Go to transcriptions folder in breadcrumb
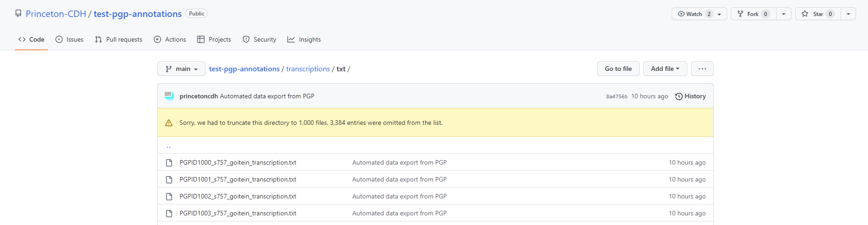This screenshot has width=868, height=225. click(x=308, y=69)
